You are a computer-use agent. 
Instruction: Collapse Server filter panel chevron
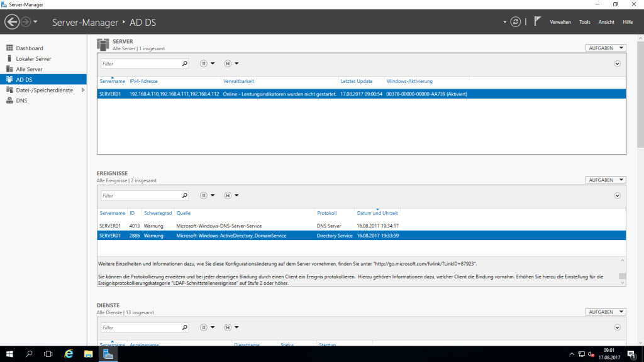(618, 63)
